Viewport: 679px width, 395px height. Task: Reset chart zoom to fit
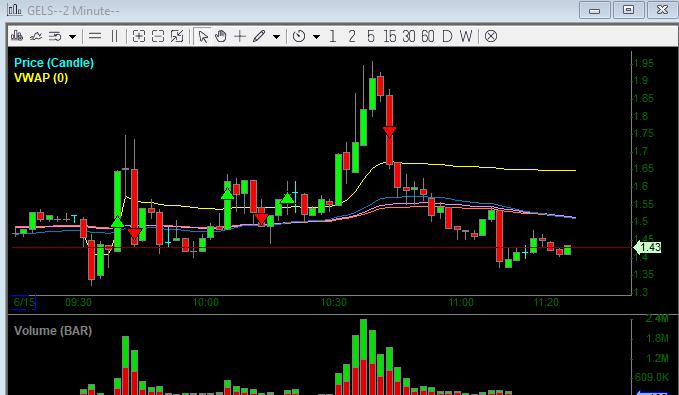click(x=177, y=36)
